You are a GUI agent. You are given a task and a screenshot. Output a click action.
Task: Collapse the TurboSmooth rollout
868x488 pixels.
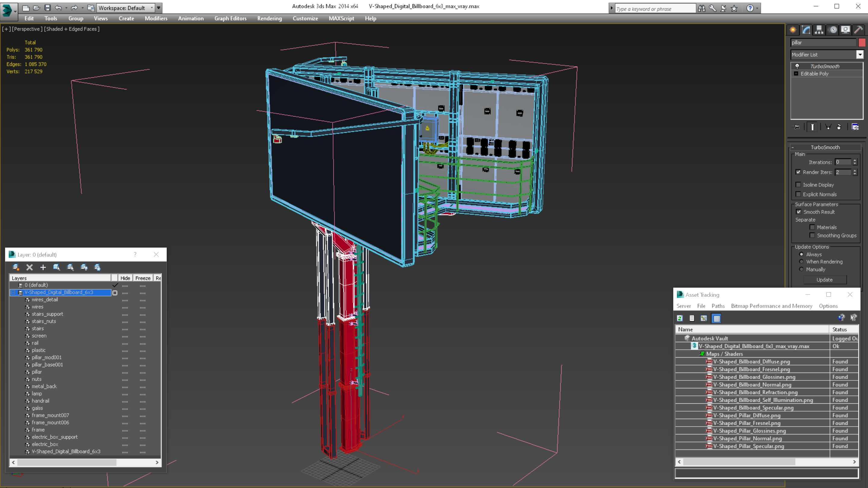point(793,147)
